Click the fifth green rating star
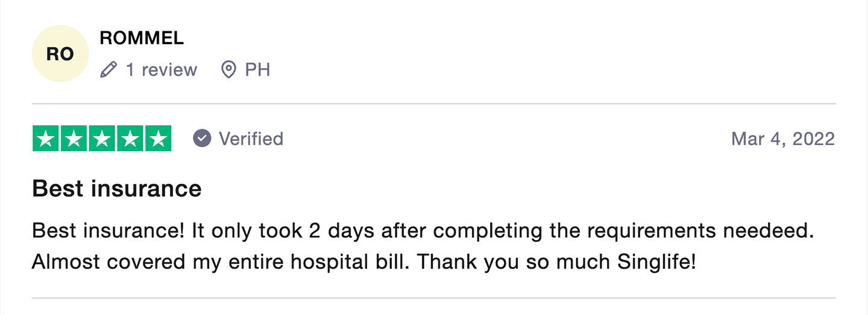The image size is (868, 315). point(158,139)
